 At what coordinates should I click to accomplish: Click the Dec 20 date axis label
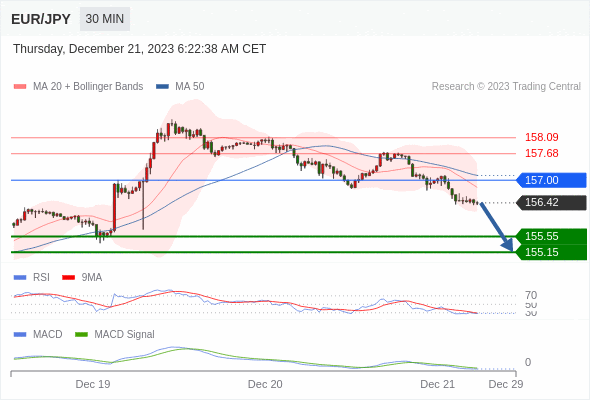pyautogui.click(x=265, y=384)
